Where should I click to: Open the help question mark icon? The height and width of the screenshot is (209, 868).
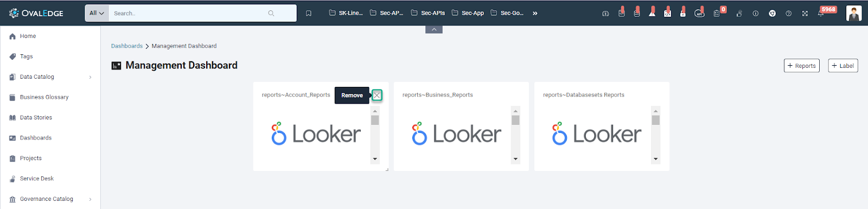(x=788, y=14)
